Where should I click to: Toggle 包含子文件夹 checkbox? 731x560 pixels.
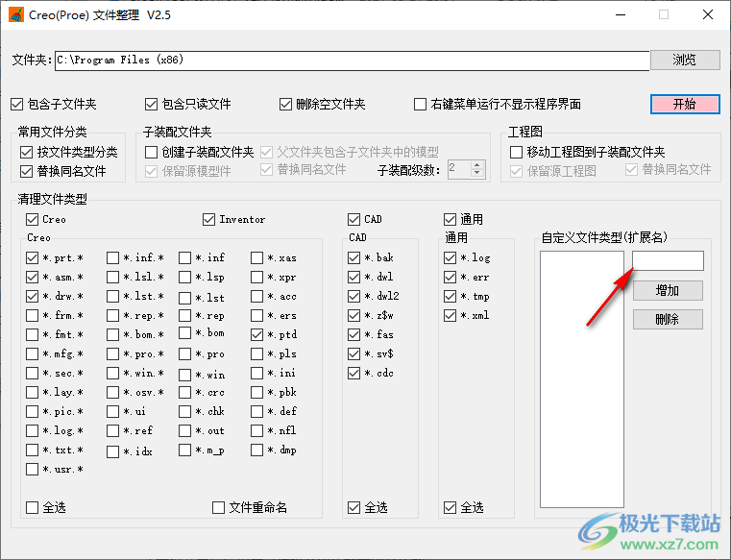coord(16,104)
